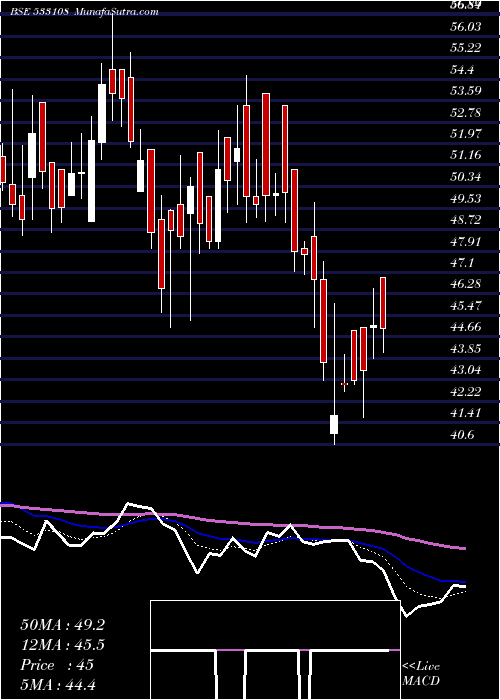Select the 44.66 price axis label
This screenshot has width=500, height=700.
465,327
